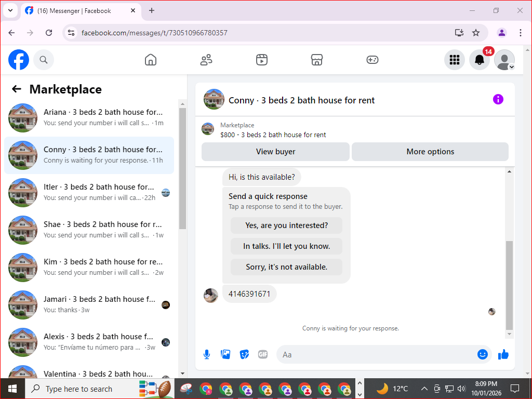This screenshot has height=399, width=532.
Task: Open the Marketplace store icon
Action: tap(317, 60)
